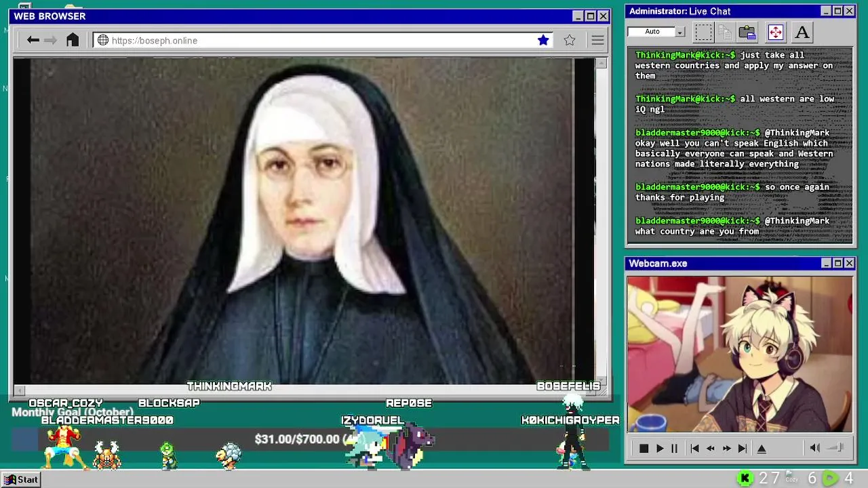This screenshot has height=488, width=868.
Task: Click the BLOCKSAP name label
Action: (x=169, y=403)
